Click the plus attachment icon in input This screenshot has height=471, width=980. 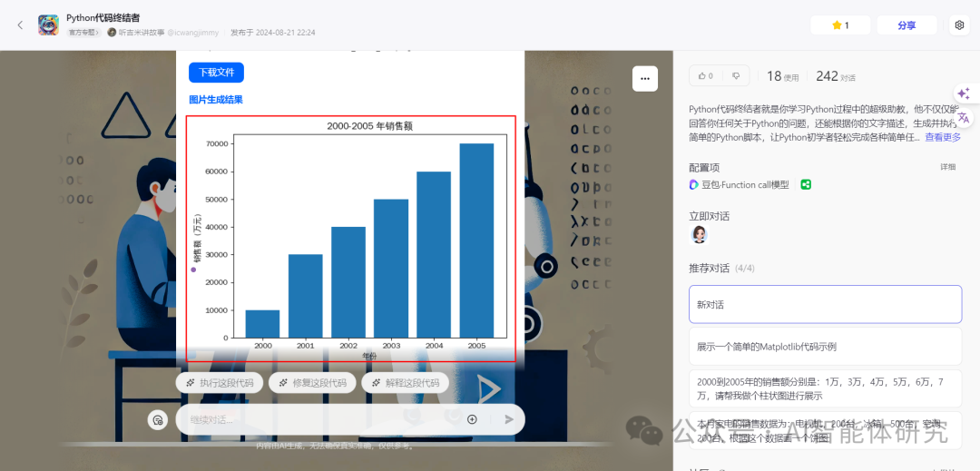click(472, 419)
